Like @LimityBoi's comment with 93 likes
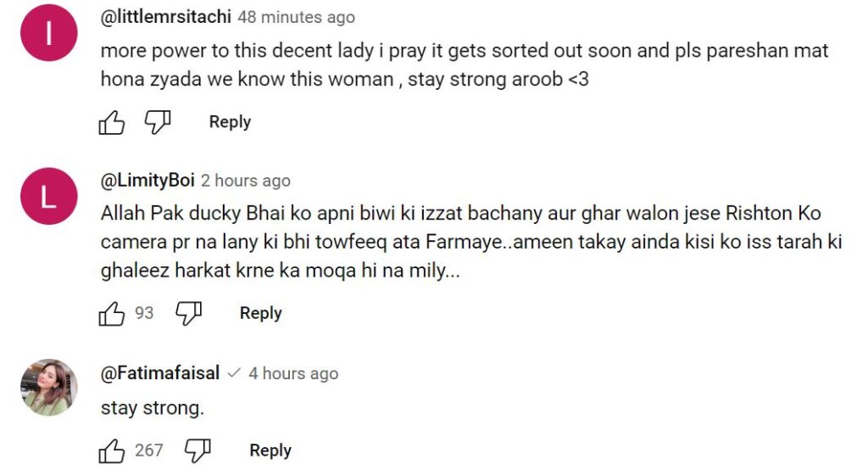Viewport: 868px width, 470px height. [x=112, y=313]
